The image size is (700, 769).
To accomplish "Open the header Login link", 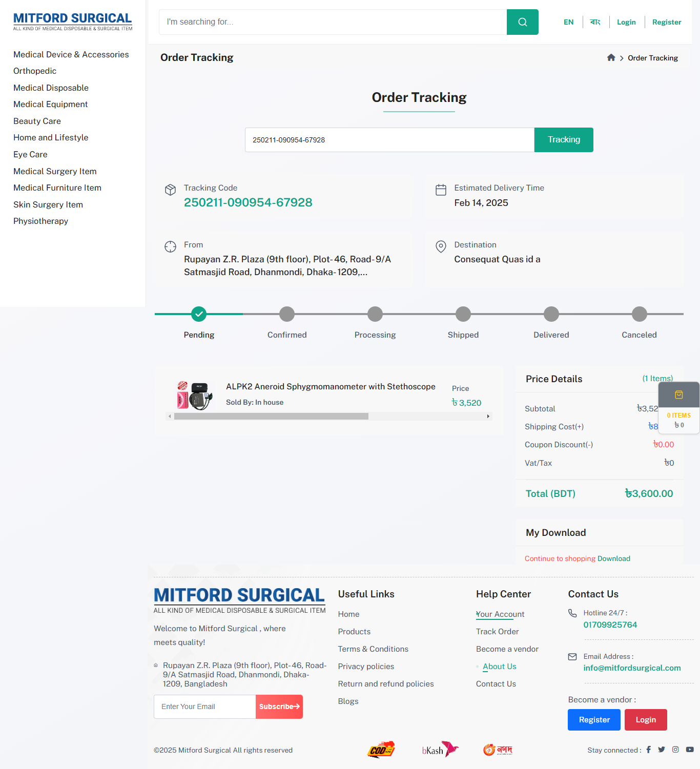I will pos(626,22).
